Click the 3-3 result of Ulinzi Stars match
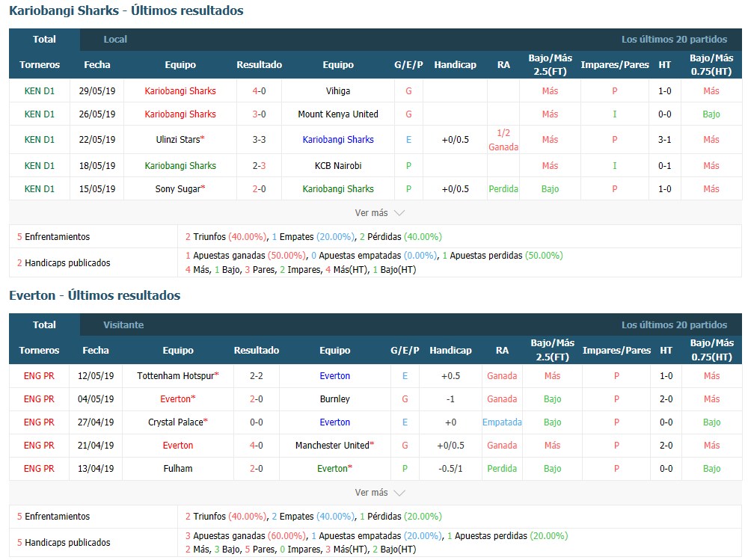 (x=259, y=139)
